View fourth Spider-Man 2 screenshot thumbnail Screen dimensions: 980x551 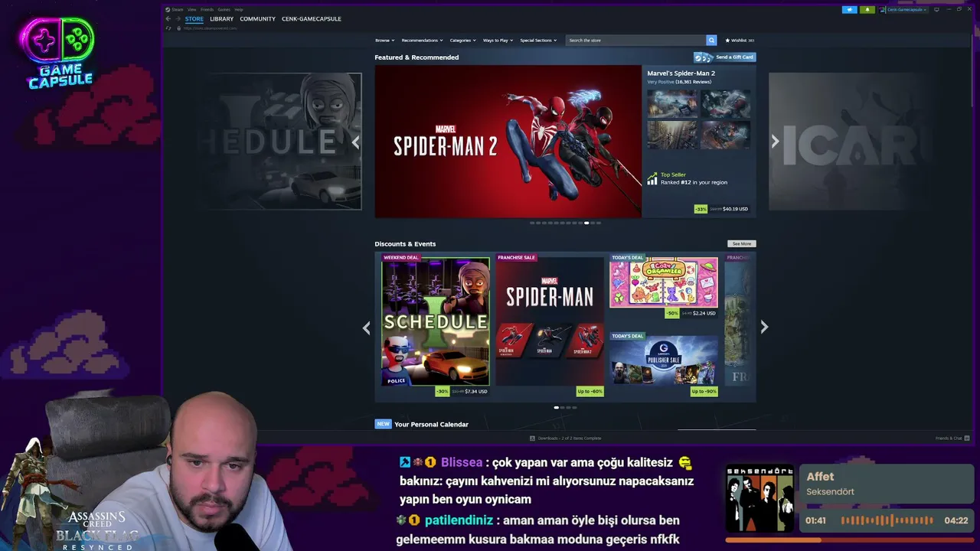pos(725,135)
